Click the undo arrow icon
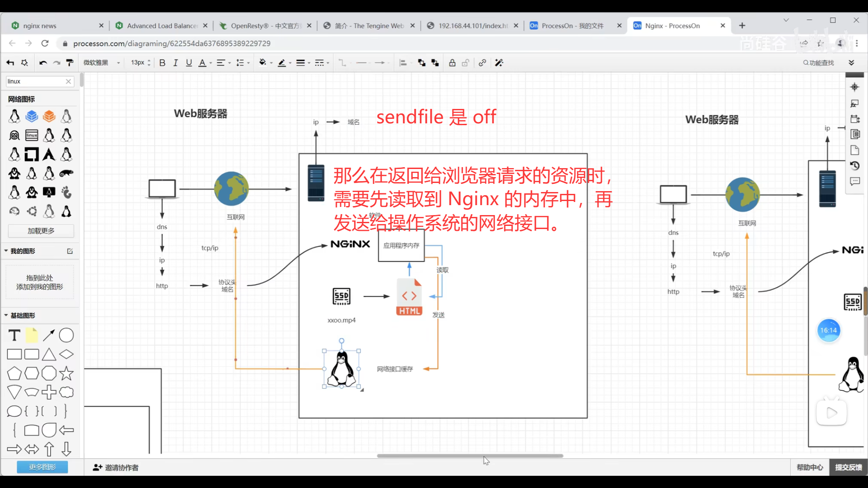This screenshot has width=868, height=488. (43, 63)
